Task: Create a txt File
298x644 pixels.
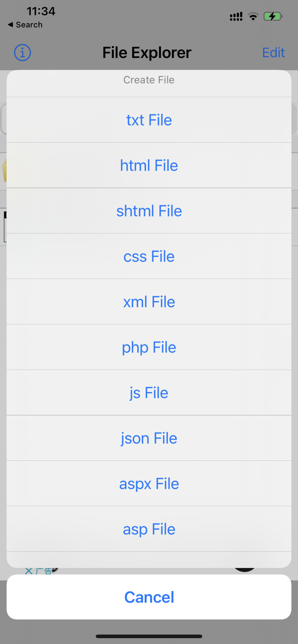Action: click(149, 120)
